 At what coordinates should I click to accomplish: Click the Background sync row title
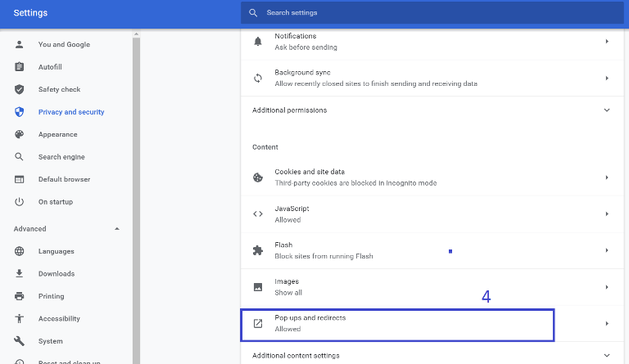pyautogui.click(x=302, y=73)
